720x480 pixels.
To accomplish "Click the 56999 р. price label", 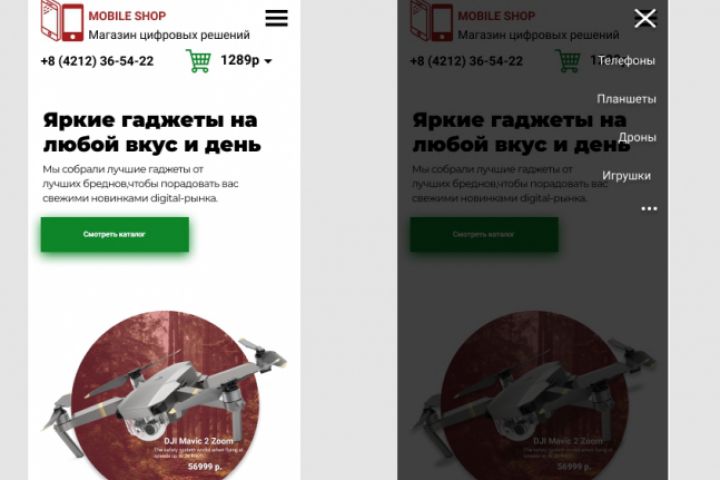I will click(x=205, y=467).
